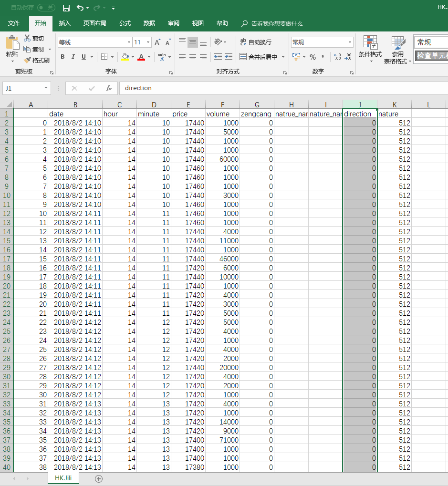The height and width of the screenshot is (486, 448).
Task: Decrease decimal places icon
Action: (x=348, y=57)
